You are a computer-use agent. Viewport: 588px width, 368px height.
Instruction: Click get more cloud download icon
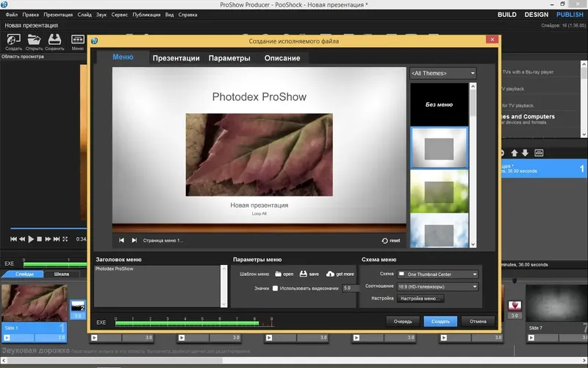(330, 274)
